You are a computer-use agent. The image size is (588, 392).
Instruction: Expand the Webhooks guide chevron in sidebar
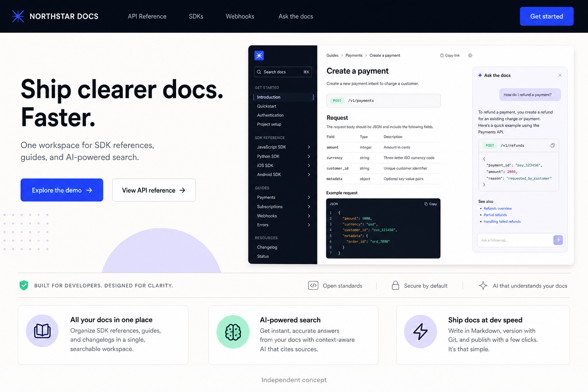[309, 216]
